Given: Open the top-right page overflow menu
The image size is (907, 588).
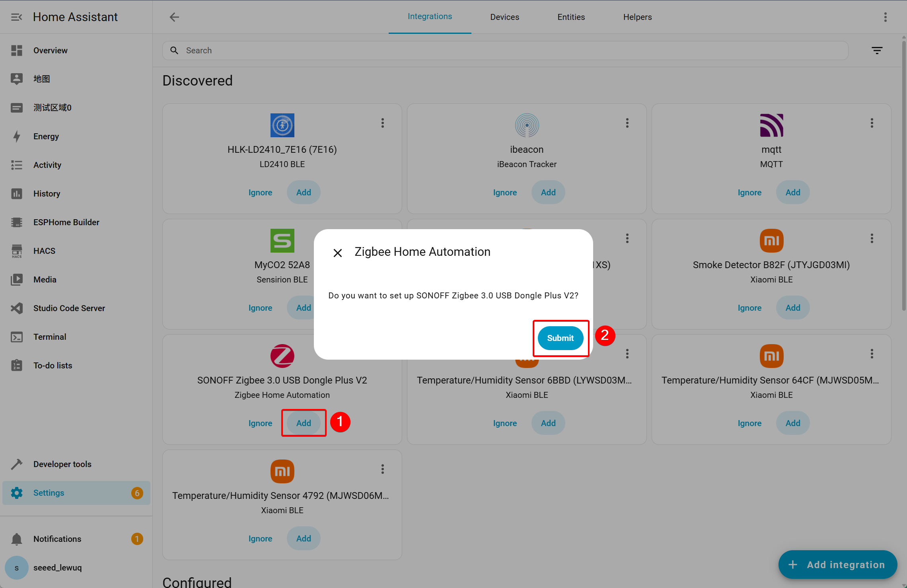Looking at the screenshot, I should [886, 17].
